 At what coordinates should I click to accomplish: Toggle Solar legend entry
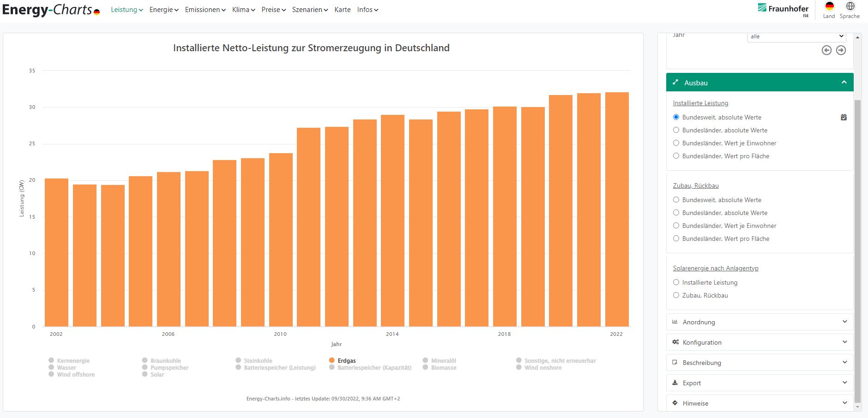(153, 374)
